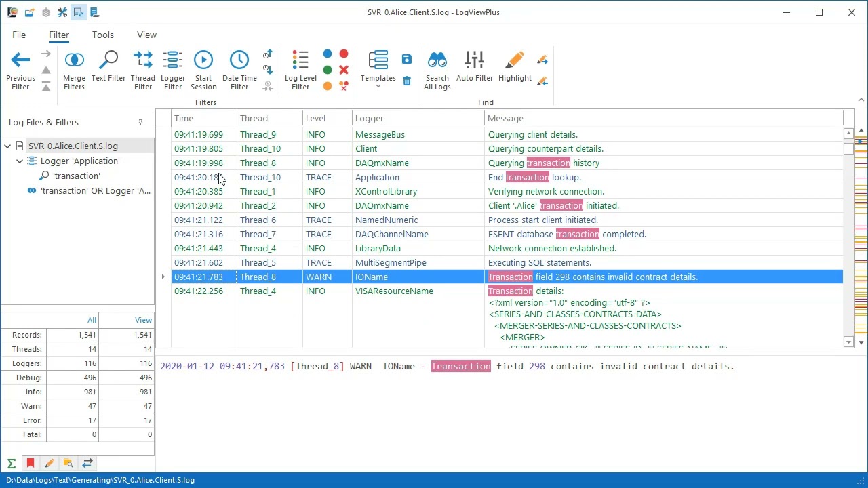The image size is (868, 488).
Task: Click the View statistics column link
Action: pyautogui.click(x=143, y=320)
